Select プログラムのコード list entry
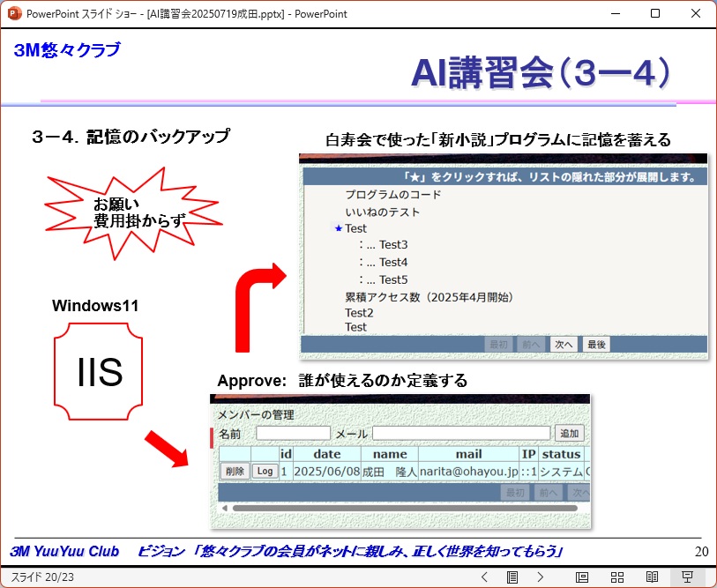This screenshot has height=588, width=717. [x=392, y=195]
